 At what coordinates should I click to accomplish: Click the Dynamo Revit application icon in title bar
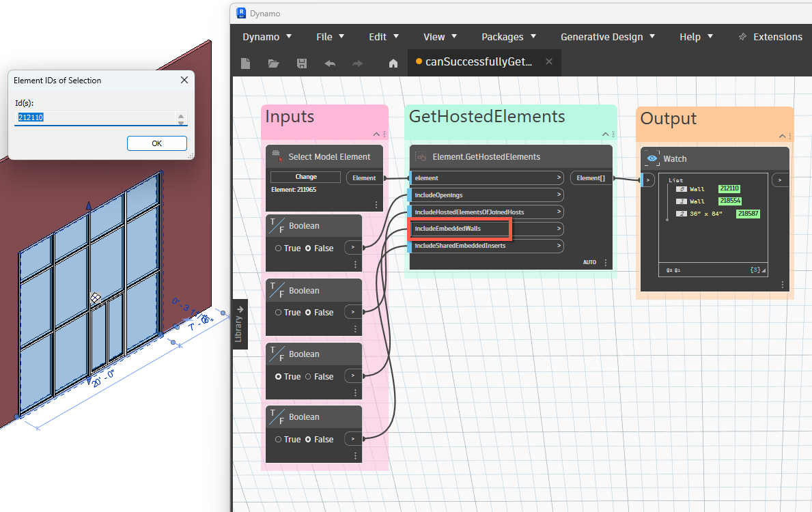pyautogui.click(x=241, y=13)
